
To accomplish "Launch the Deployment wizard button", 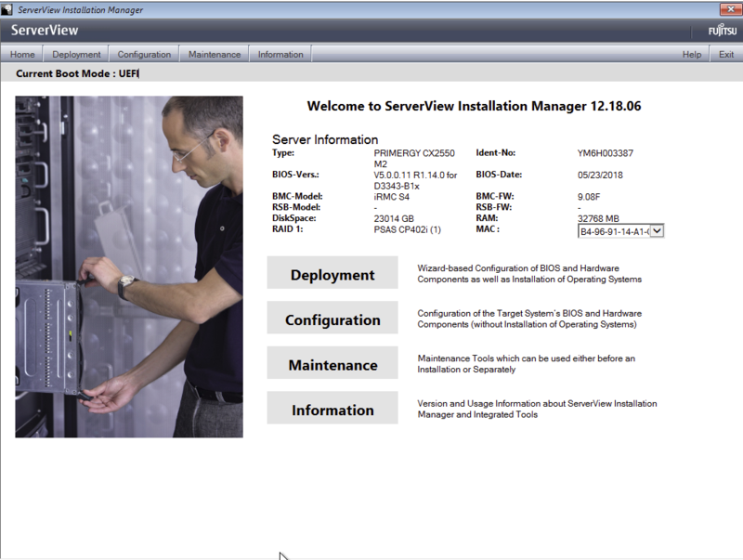I will 332,272.
